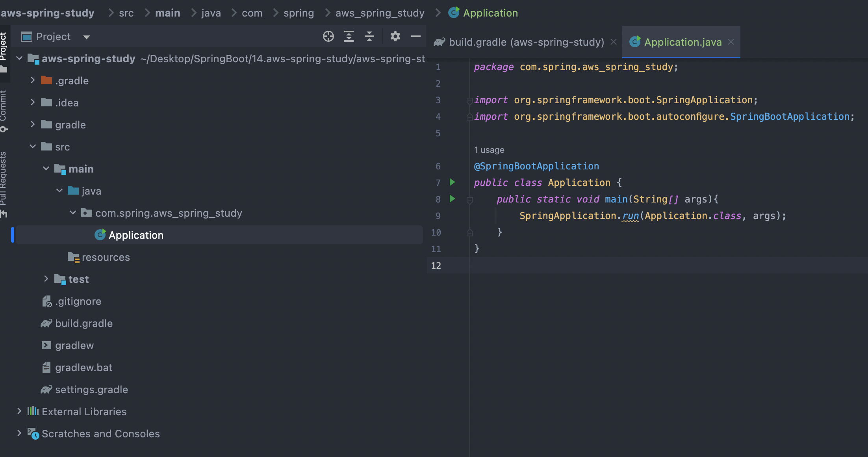This screenshot has width=868, height=457.
Task: Fold the main method on line 8
Action: (469, 200)
